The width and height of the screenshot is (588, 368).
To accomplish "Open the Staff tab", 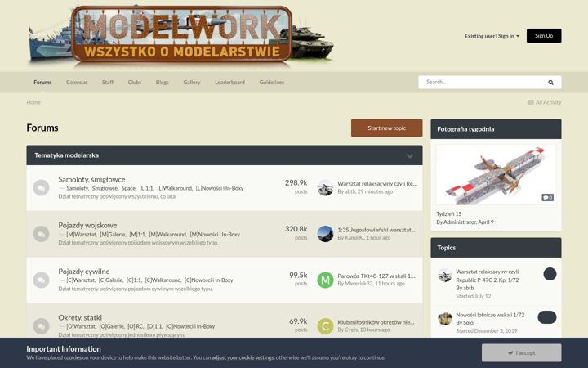I will [x=108, y=83].
